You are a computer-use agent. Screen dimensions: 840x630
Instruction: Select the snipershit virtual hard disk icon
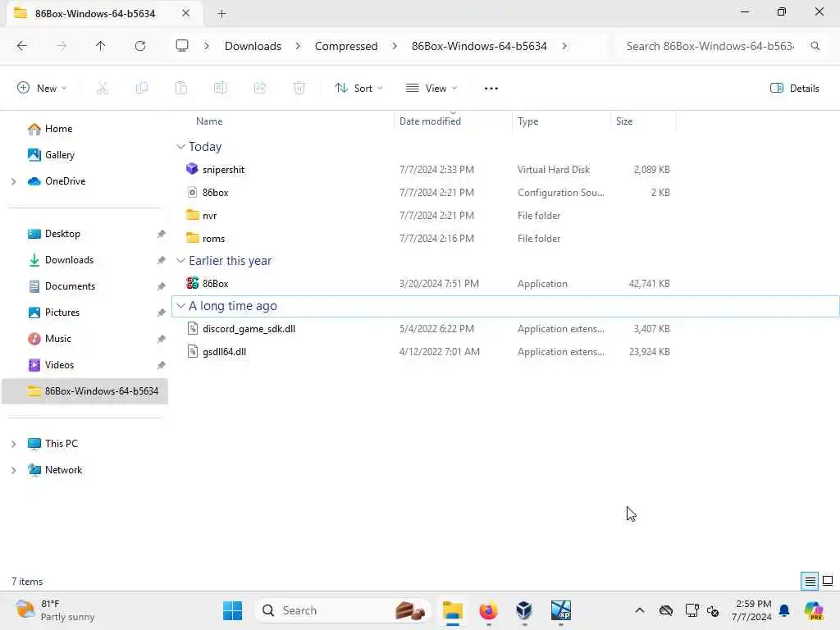click(192, 169)
